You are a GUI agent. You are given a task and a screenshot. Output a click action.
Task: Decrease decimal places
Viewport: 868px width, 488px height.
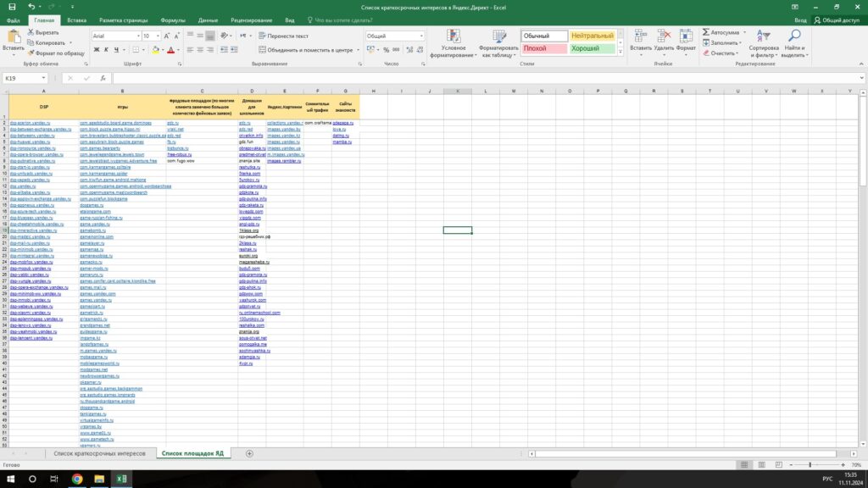(x=420, y=50)
